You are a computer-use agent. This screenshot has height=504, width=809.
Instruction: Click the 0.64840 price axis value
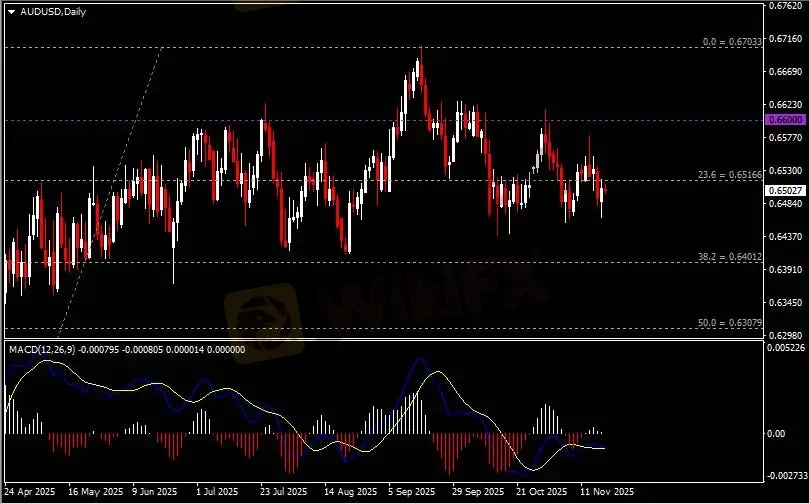point(785,204)
